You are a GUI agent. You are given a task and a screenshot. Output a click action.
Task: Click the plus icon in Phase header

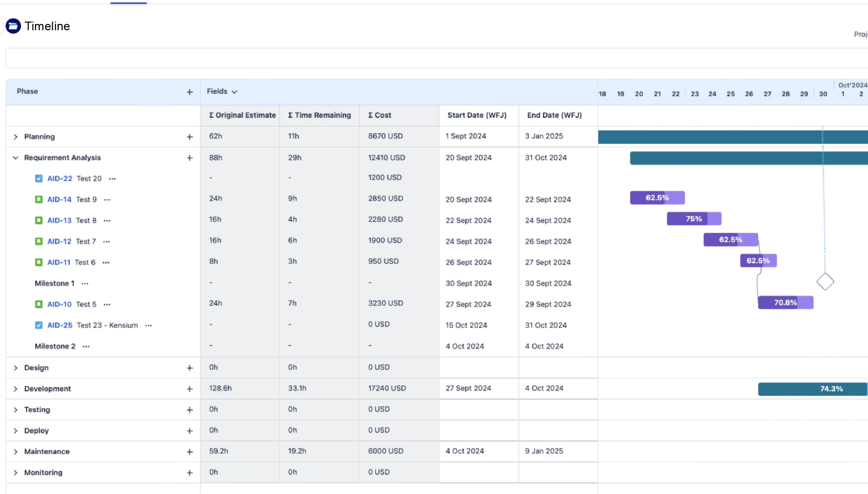point(190,92)
